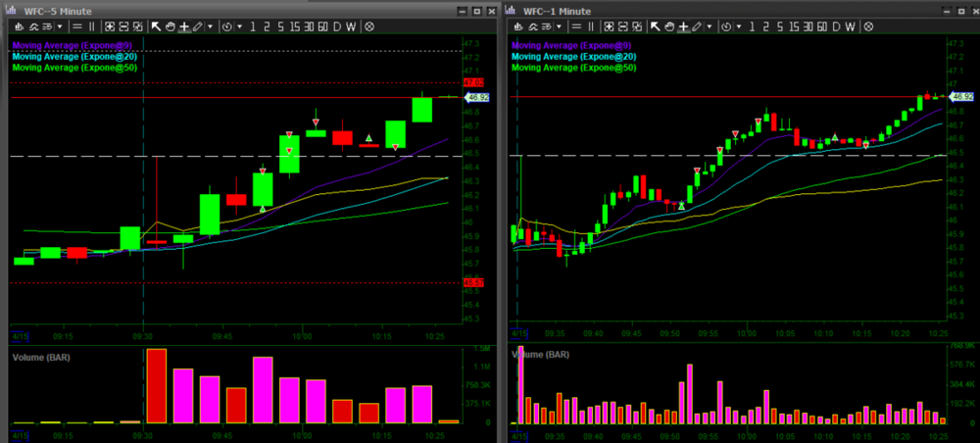Viewport: 980px width, 443px height.
Task: Click the 46.92 price marker on 1 Minute chart
Action: click(962, 97)
